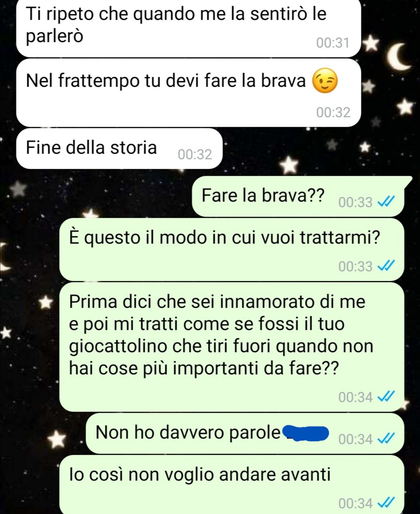The width and height of the screenshot is (420, 514).
Task: Select the 'Nel frattempo tu devi fare' bubble
Action: [189, 93]
